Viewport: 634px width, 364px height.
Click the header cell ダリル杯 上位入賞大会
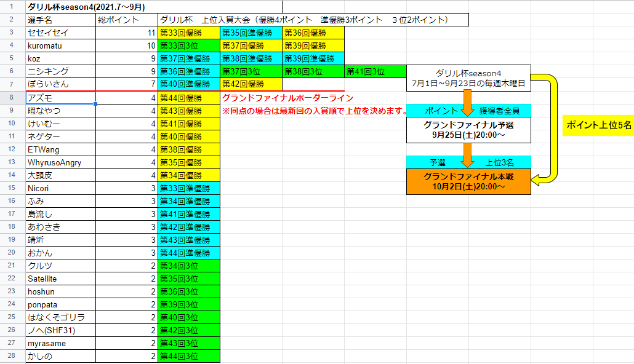313,20
